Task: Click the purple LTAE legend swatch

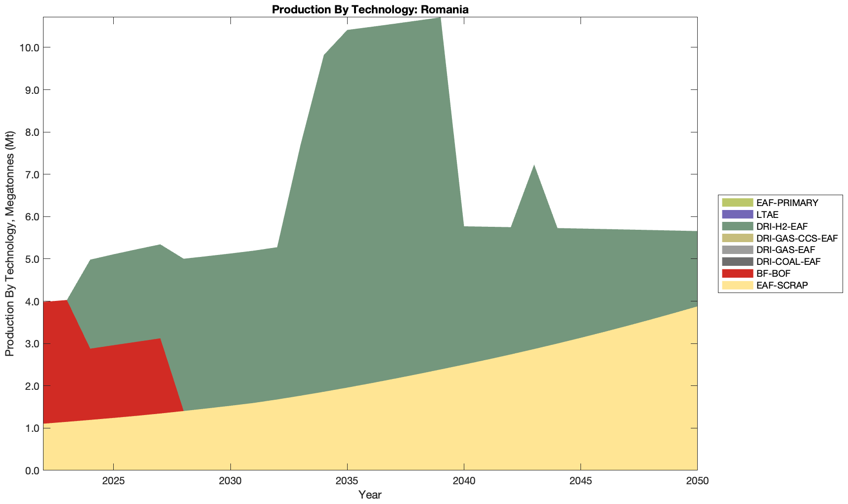Action: [737, 214]
